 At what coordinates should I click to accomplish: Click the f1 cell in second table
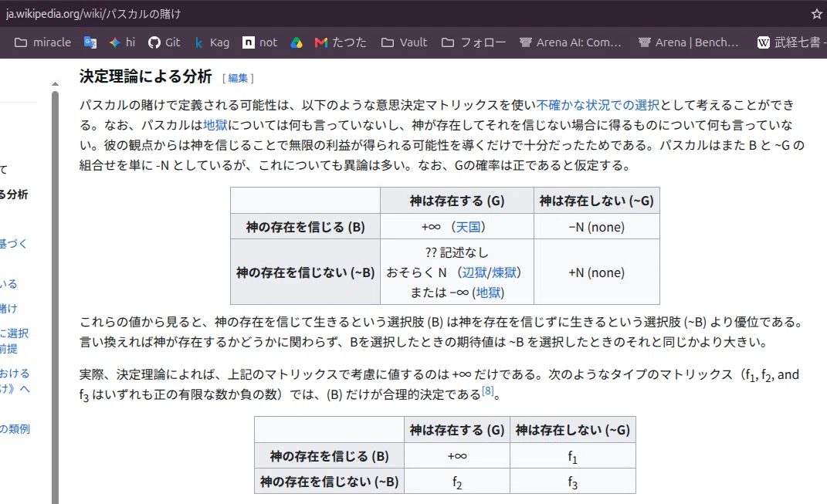click(x=573, y=457)
